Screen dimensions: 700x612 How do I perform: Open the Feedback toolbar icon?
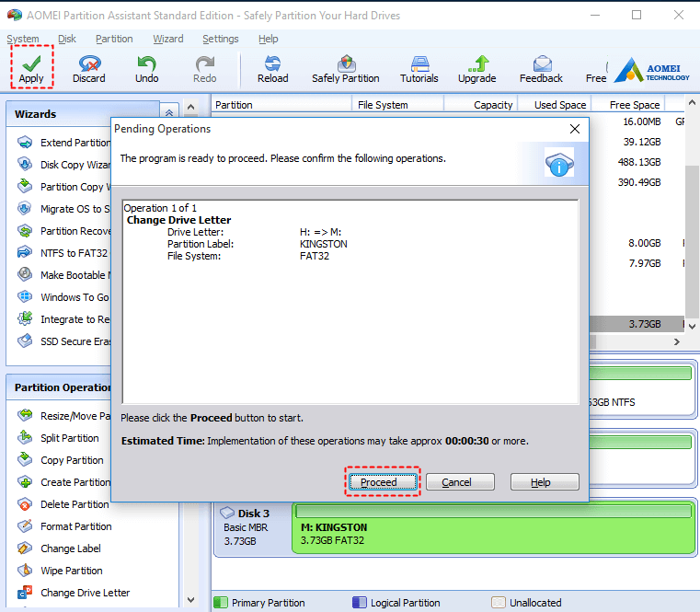pyautogui.click(x=541, y=69)
